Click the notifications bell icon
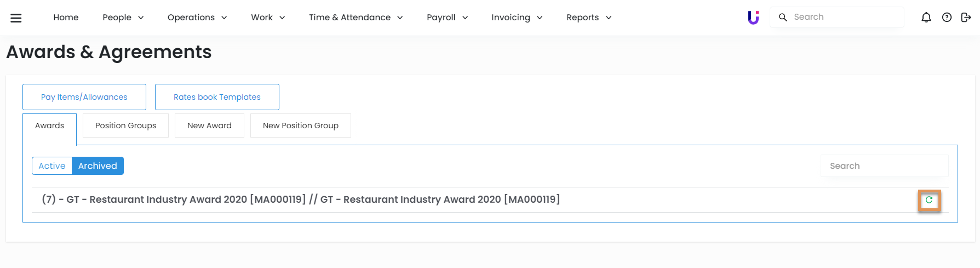Screen dimensions: 980x268 click(x=926, y=18)
